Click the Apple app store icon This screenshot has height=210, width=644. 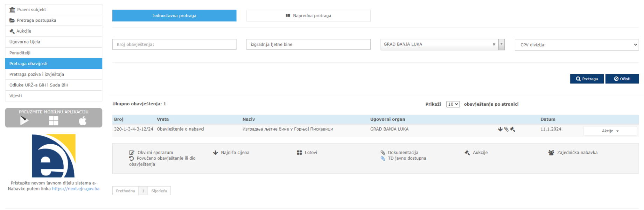point(83,121)
